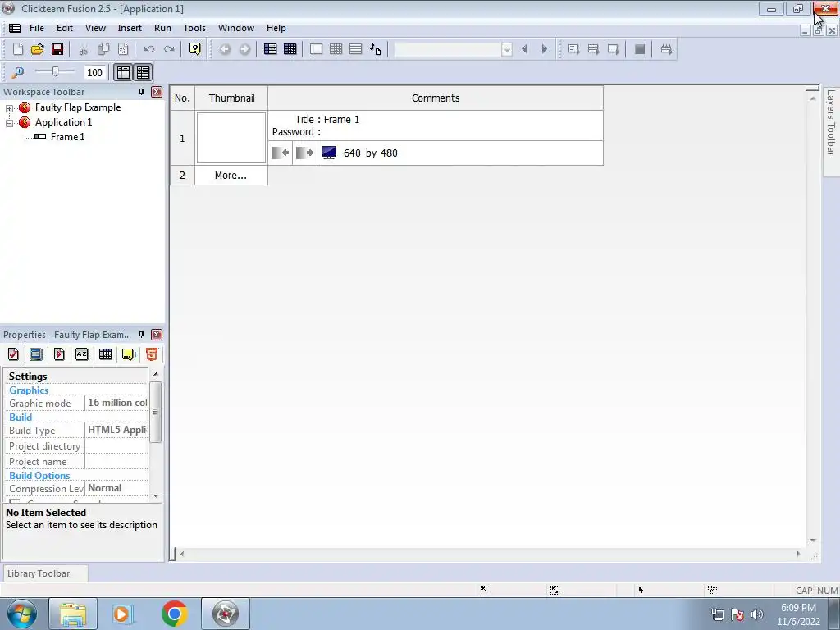Open the Window properties tab icon
840x630 pixels.
click(36, 354)
